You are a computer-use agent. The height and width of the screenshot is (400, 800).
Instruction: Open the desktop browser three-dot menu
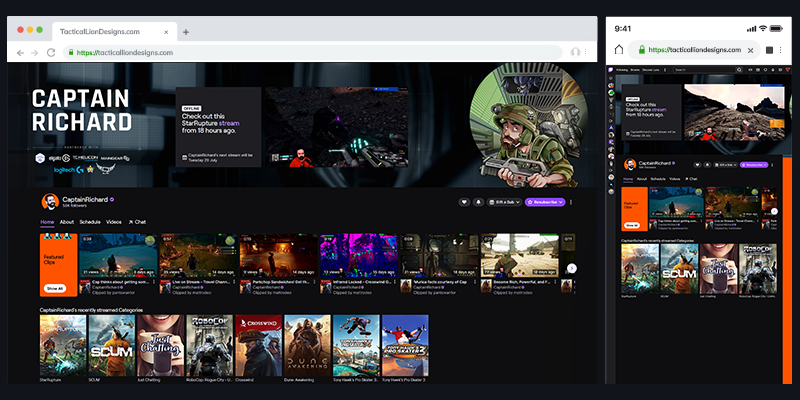[586, 52]
